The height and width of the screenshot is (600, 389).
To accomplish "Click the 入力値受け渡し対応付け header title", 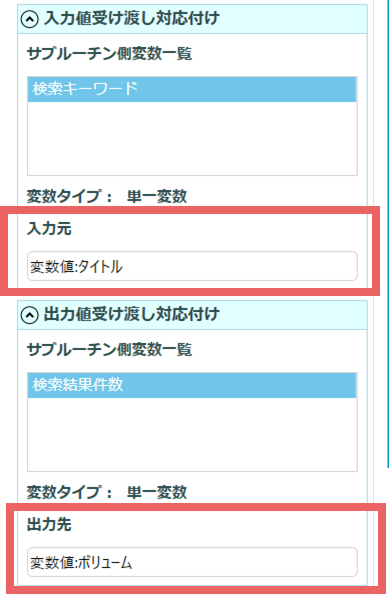I will (132, 18).
